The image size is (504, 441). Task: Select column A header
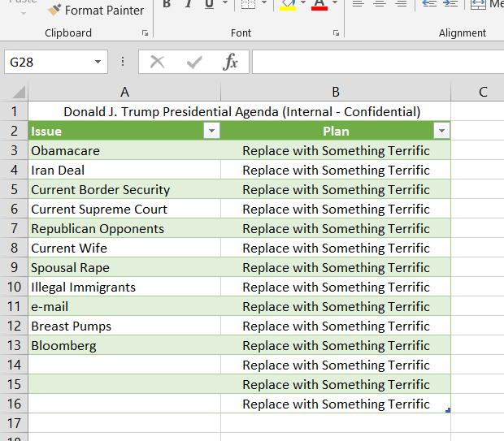pos(124,92)
